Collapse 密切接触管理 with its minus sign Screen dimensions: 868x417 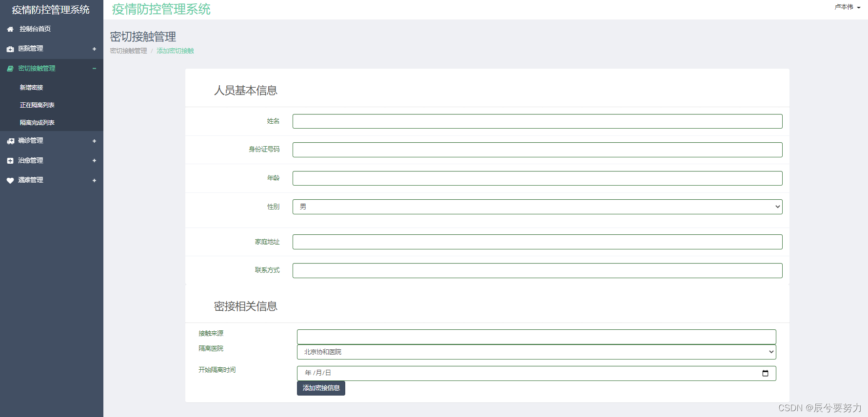pyautogui.click(x=94, y=69)
